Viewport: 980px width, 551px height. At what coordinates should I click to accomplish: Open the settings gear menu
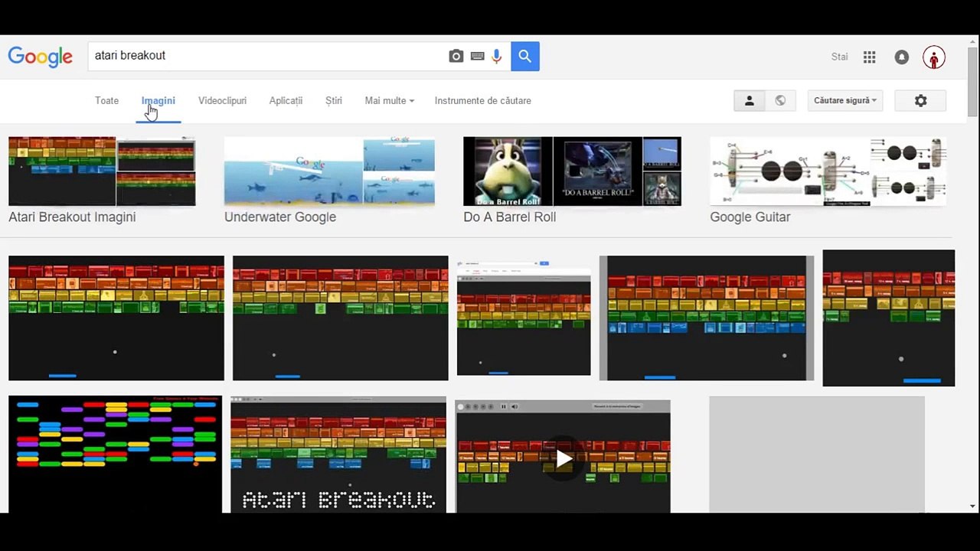(920, 100)
